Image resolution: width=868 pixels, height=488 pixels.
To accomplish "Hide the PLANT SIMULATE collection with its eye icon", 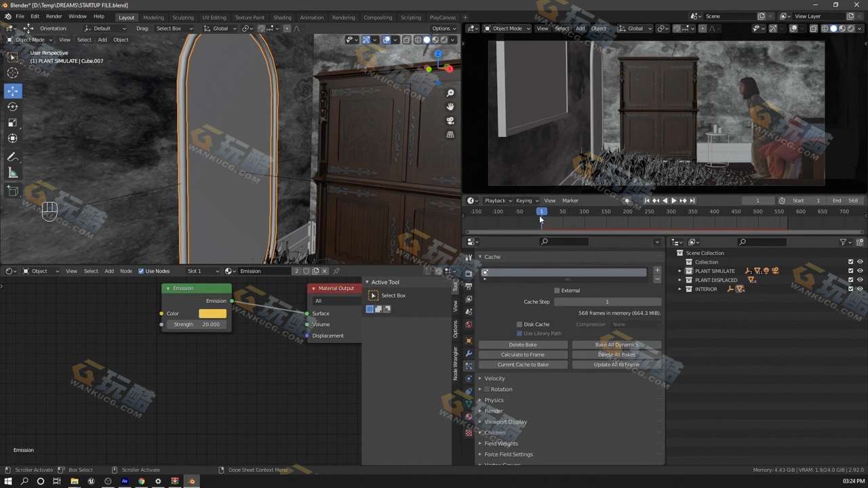I will (860, 271).
